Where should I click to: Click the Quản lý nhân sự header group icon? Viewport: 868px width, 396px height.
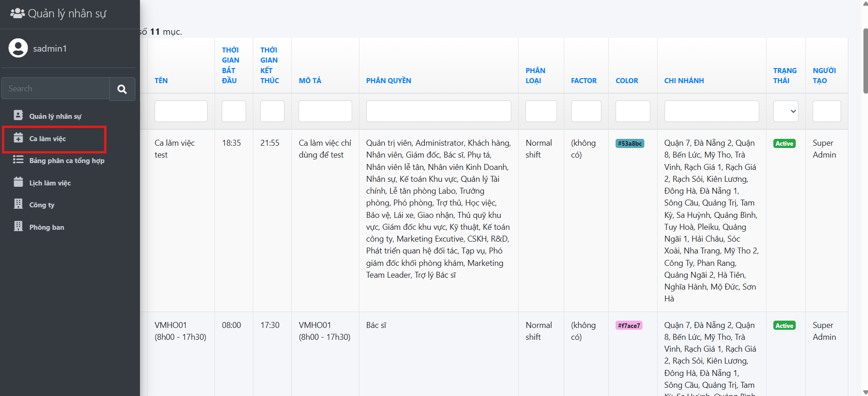(x=17, y=13)
